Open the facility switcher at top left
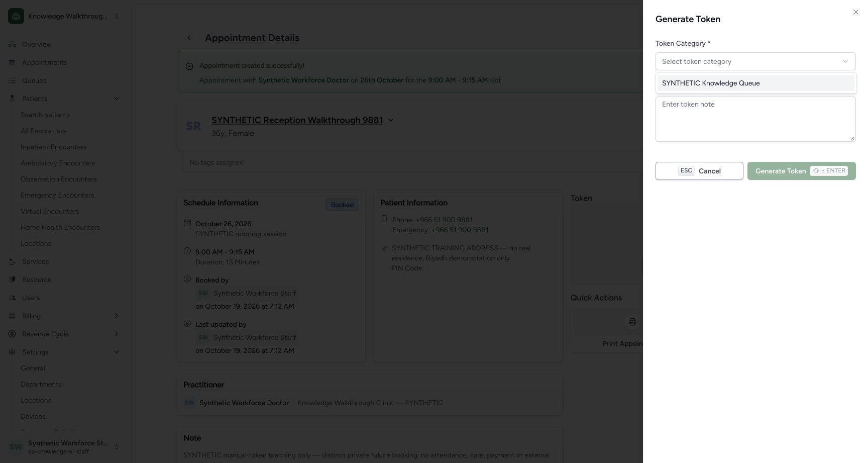This screenshot has width=868, height=463. [64, 16]
